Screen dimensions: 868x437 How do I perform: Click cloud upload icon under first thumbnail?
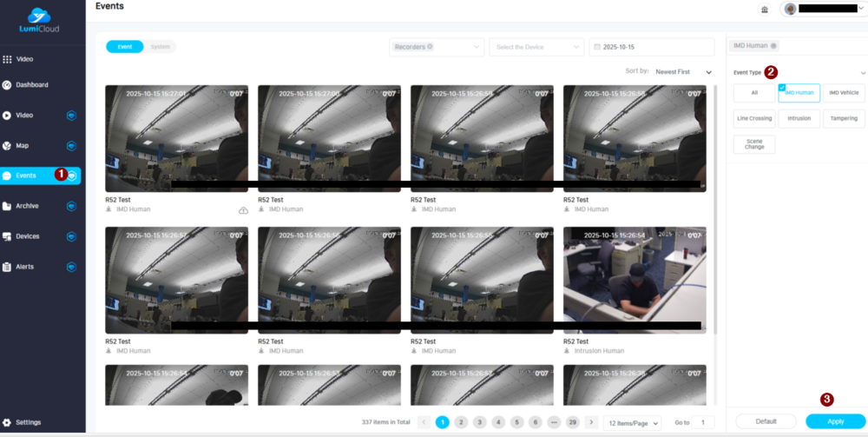243,210
